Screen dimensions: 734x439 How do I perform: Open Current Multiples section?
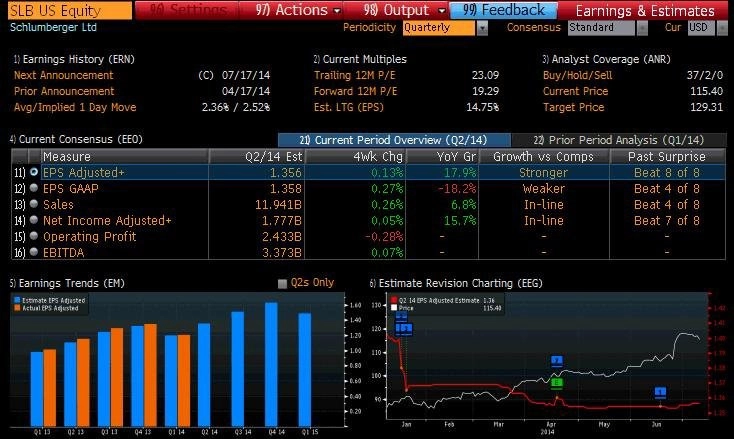pos(360,59)
